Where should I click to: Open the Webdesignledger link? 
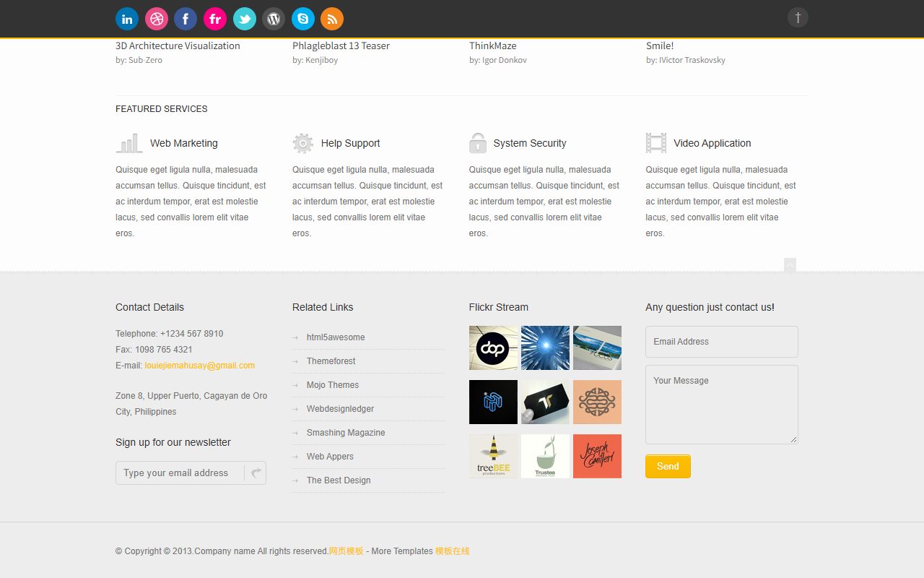pos(341,409)
